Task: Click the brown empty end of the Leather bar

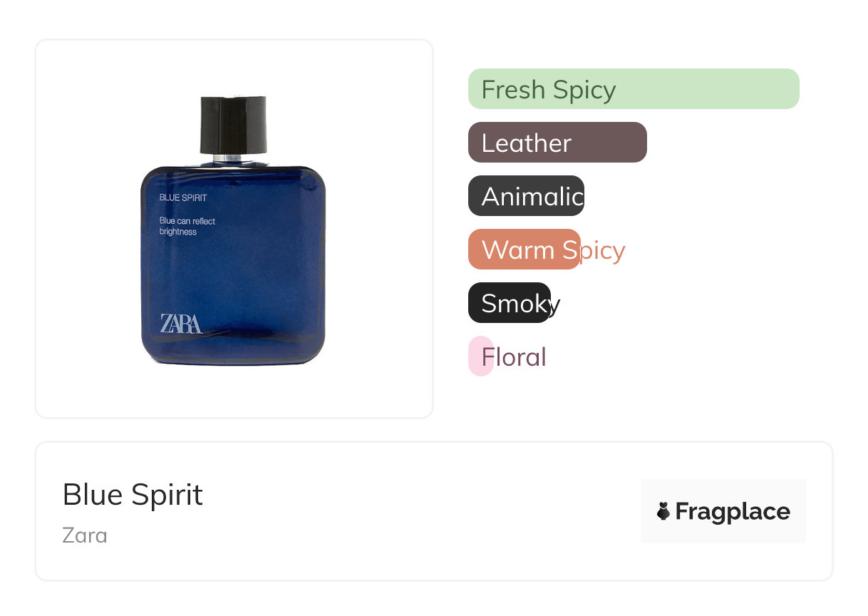Action: click(610, 143)
